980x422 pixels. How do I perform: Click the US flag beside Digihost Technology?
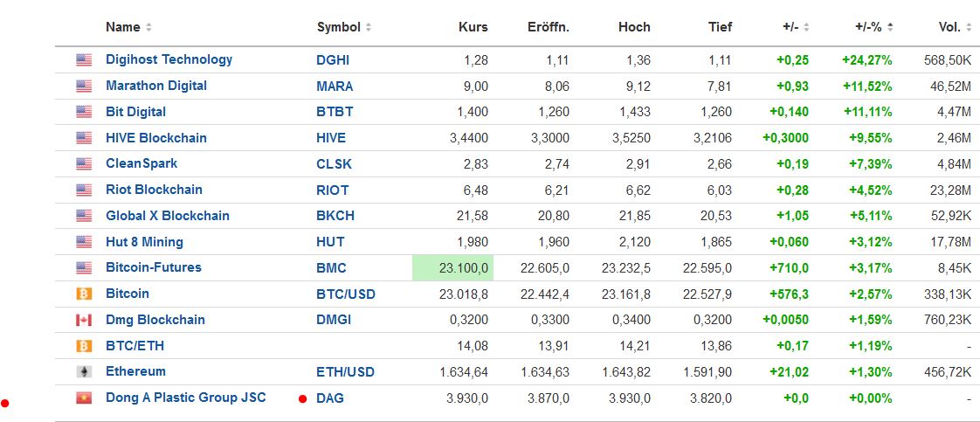84,60
